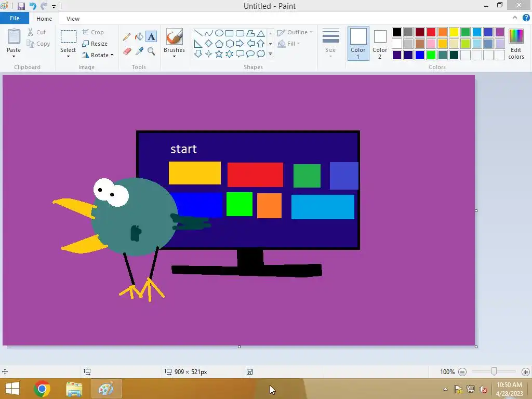Pick the lime green swatch in bottom row
Image resolution: width=532 pixels, height=399 pixels.
click(431, 55)
